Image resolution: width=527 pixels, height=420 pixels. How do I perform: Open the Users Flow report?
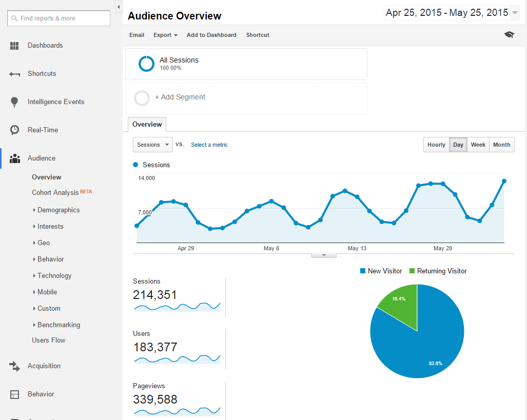point(48,341)
